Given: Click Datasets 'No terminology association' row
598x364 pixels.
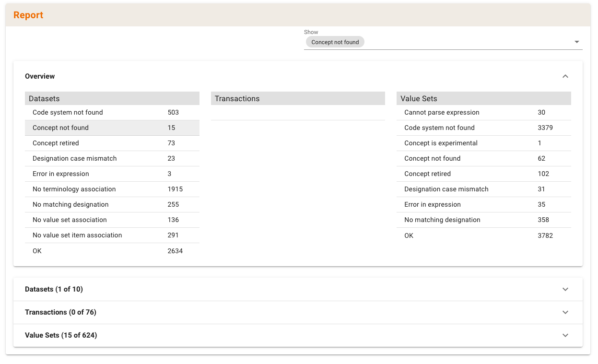Looking at the screenshot, I should click(x=112, y=189).
